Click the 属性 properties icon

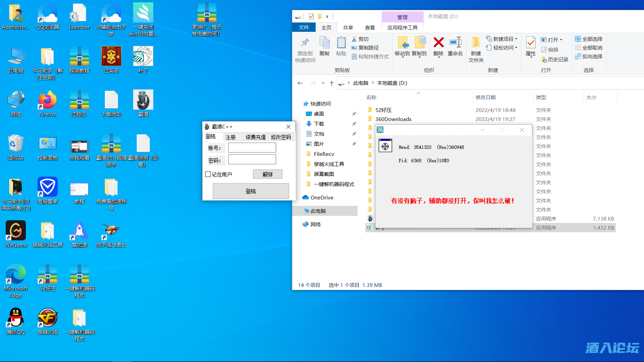[x=531, y=43]
